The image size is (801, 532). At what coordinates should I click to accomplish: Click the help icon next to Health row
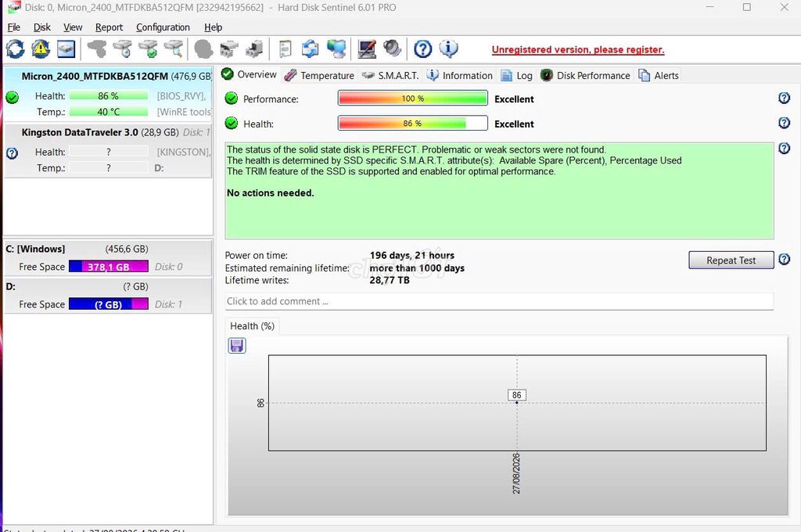pyautogui.click(x=784, y=123)
